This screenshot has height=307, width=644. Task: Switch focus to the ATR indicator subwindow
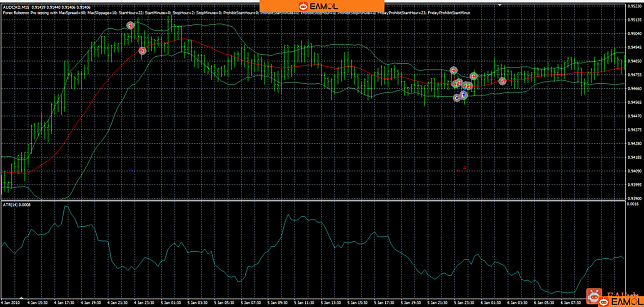pos(292,250)
